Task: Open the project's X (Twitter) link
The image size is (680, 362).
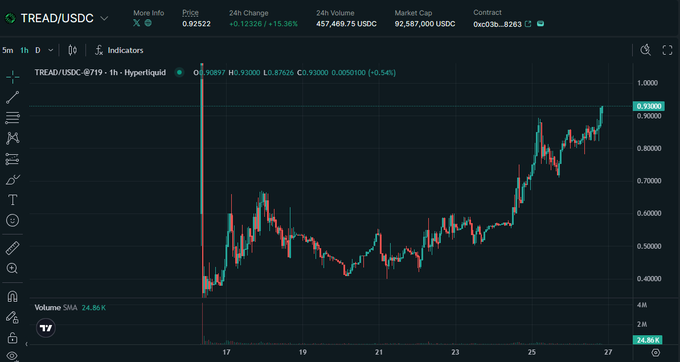Action: (137, 23)
